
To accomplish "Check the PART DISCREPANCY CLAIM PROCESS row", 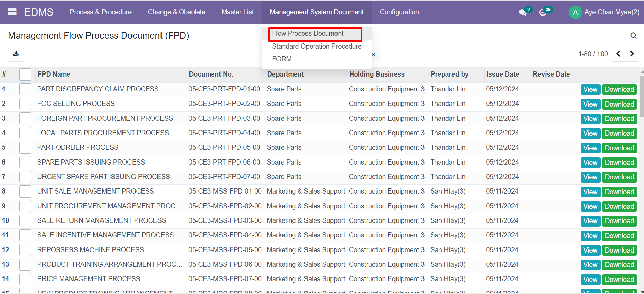I will (x=25, y=89).
